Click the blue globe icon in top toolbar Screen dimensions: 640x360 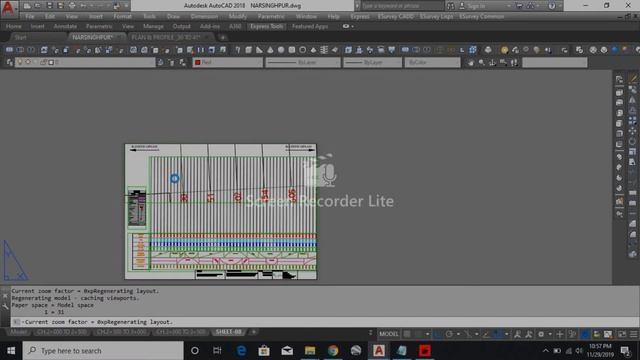tap(615, 50)
